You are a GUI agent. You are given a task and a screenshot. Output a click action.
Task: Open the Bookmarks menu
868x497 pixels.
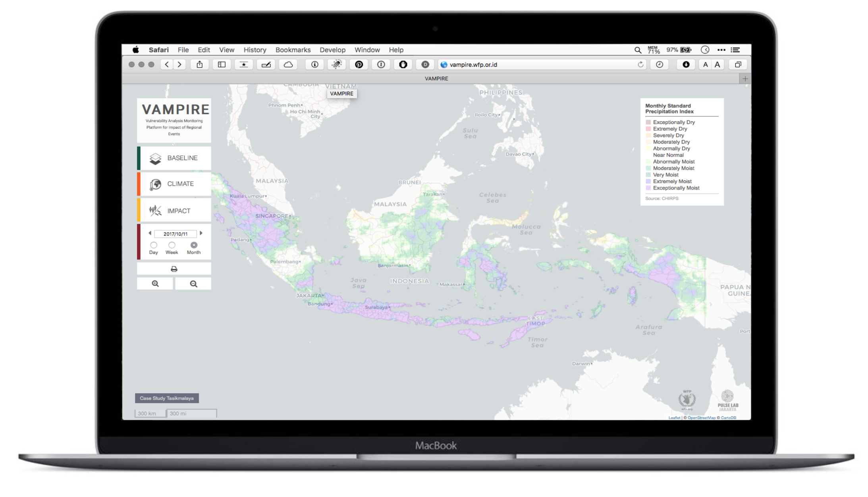coord(293,50)
